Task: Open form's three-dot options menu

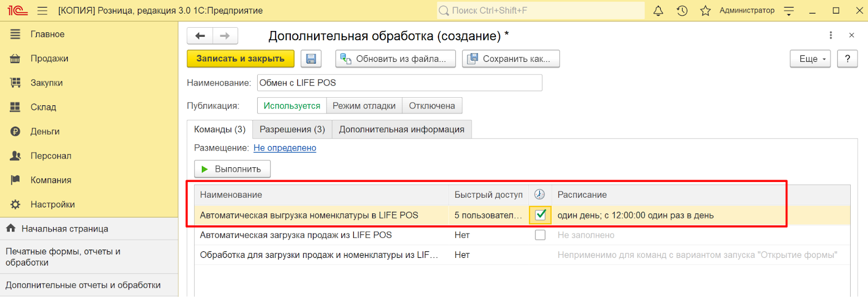Action: (831, 35)
